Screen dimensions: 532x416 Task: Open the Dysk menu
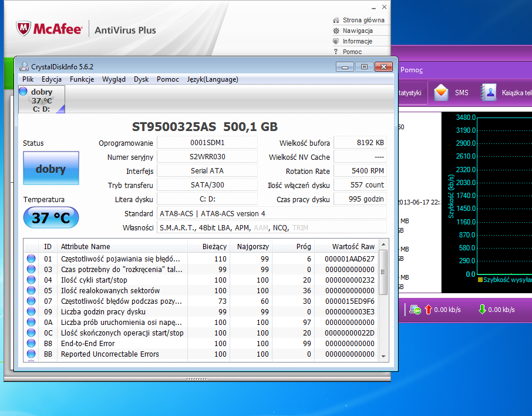click(141, 79)
